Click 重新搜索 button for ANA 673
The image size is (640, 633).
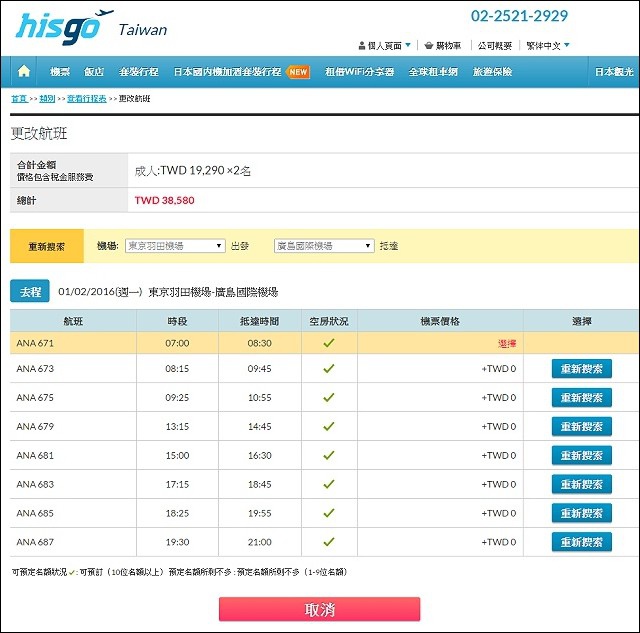(x=582, y=369)
